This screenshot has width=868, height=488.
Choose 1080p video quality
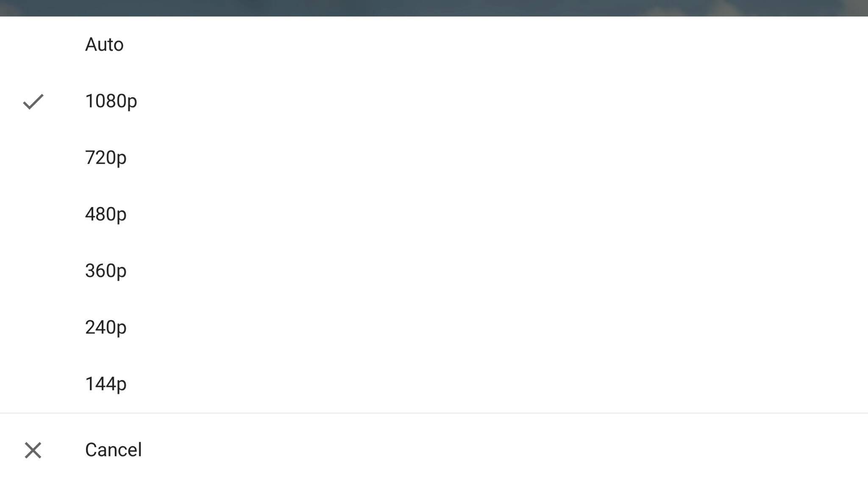pyautogui.click(x=434, y=101)
